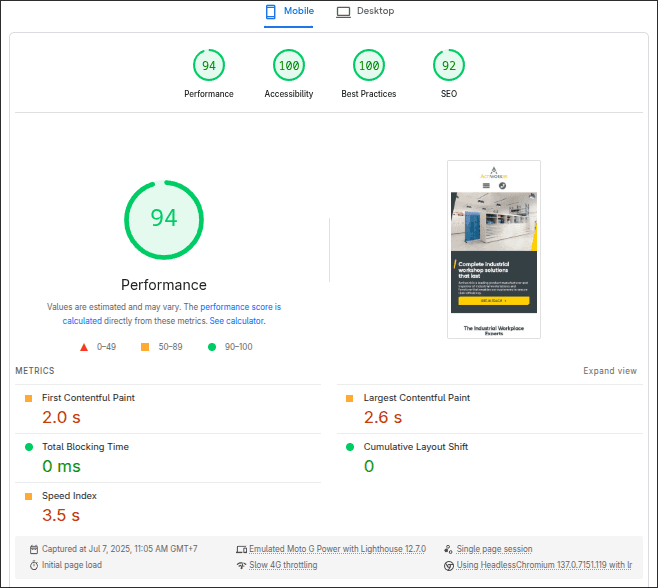Click the Captured at Jul 7, 2025 text
Viewport: 658px width, 588px height.
120,549
